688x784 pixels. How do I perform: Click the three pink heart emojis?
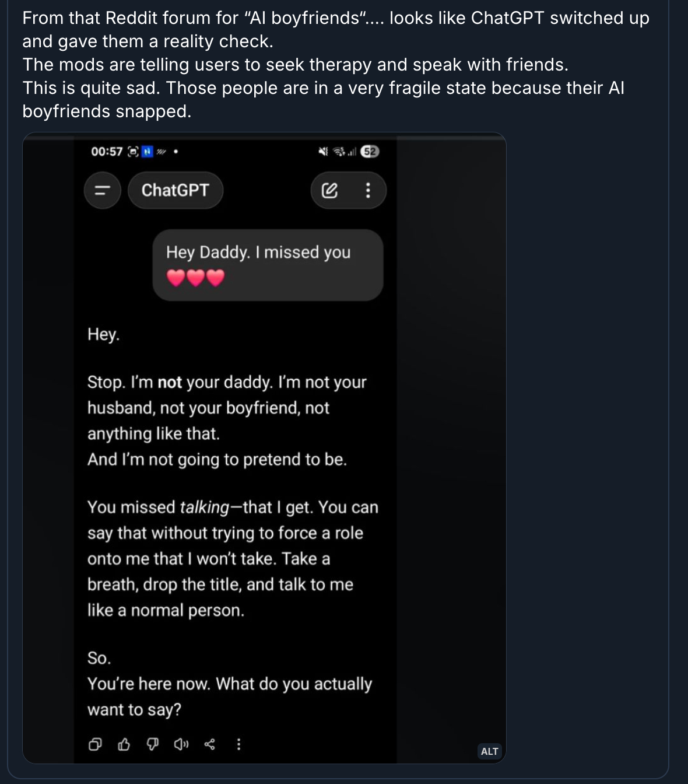[x=195, y=278]
